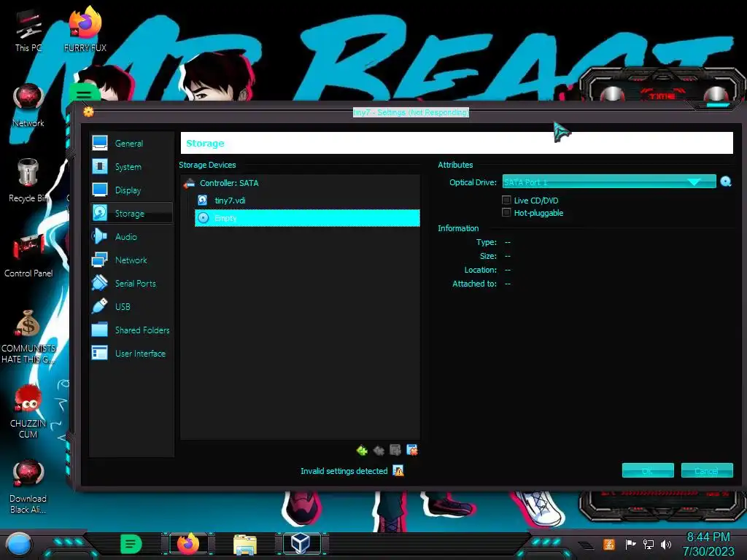Open Recycle Bin desktop icon
Image resolution: width=747 pixels, height=560 pixels.
point(28,181)
